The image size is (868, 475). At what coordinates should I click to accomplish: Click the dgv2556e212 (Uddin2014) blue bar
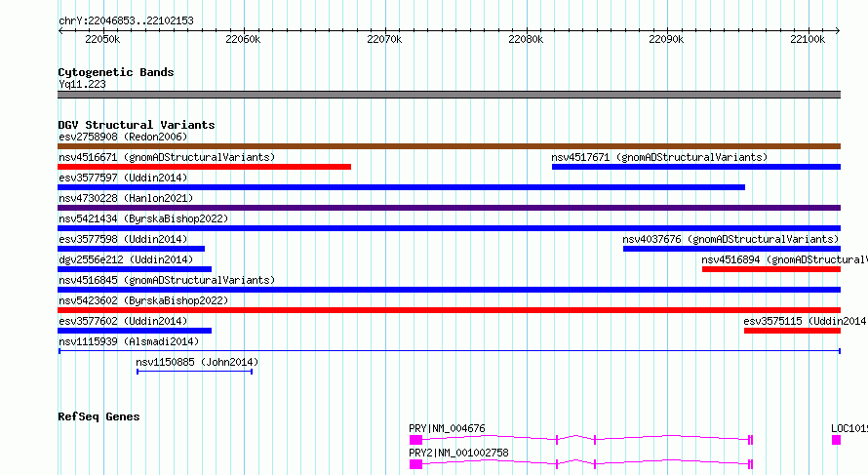[135, 269]
